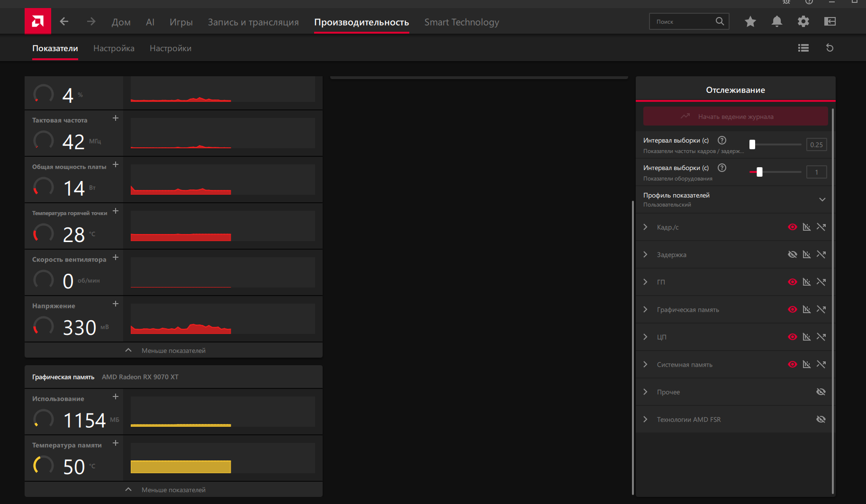Screen dimensions: 866x504
Task: Open the AI tab
Action: coord(150,22)
